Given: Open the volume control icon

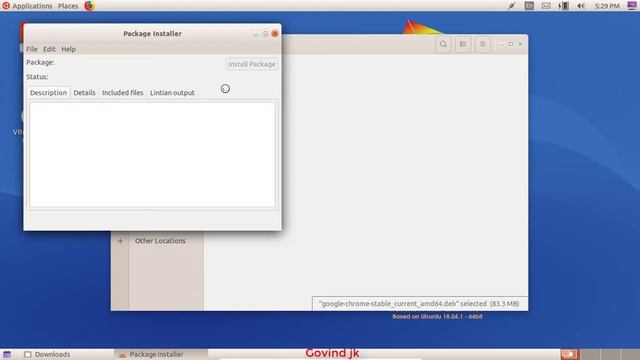Looking at the screenshot, I should (x=581, y=6).
